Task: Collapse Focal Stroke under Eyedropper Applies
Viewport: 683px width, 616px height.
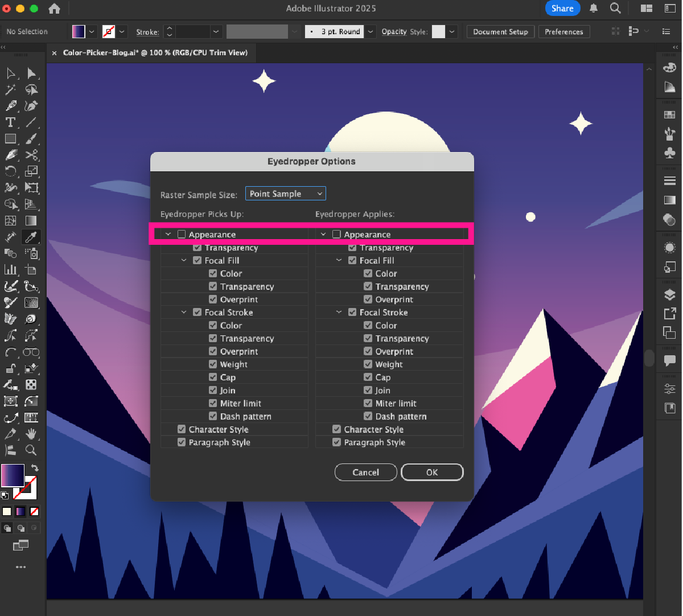Action: (339, 312)
